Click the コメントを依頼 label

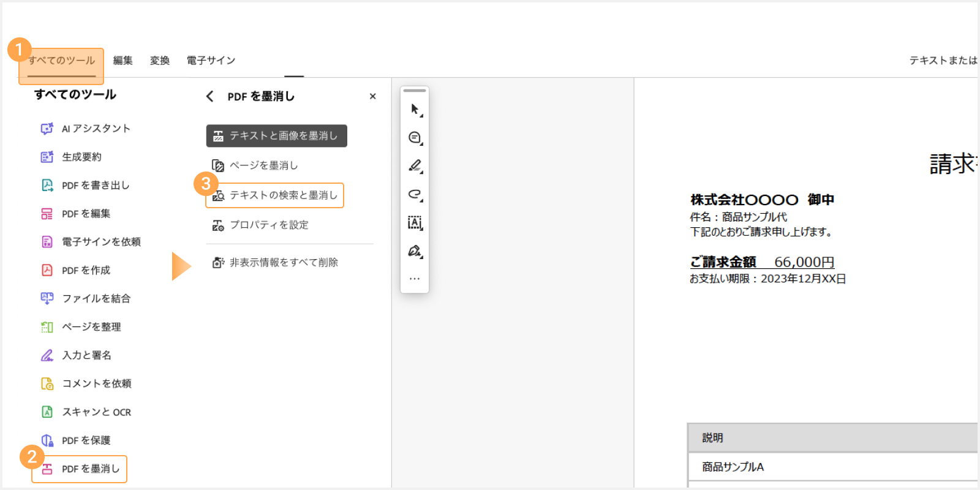(97, 383)
